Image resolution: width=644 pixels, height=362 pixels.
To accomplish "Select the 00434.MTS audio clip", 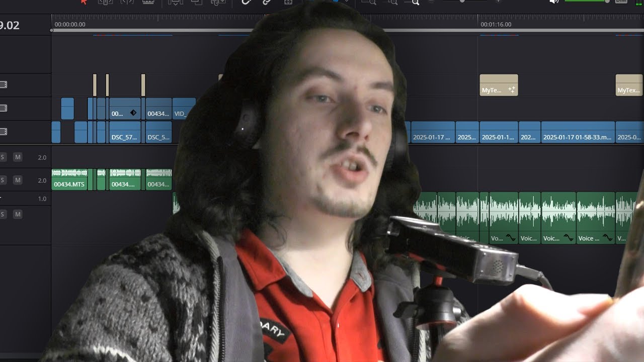I will pyautogui.click(x=69, y=179).
